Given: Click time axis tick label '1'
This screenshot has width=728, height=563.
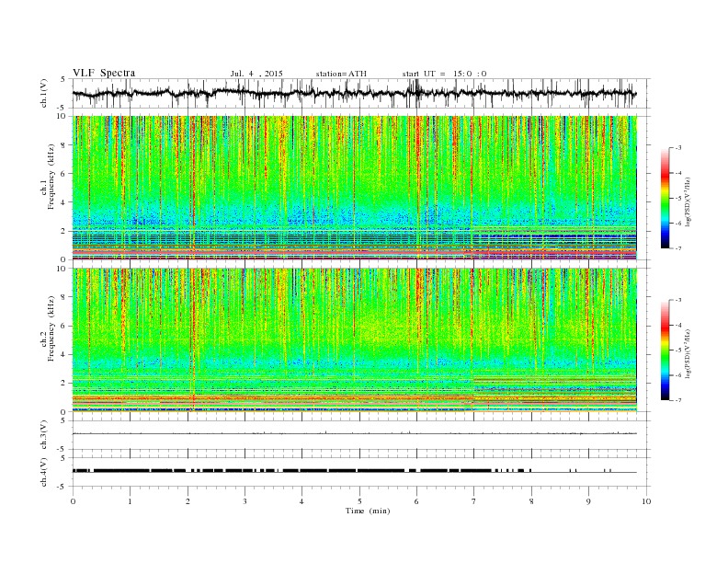Looking at the screenshot, I should click(130, 501).
